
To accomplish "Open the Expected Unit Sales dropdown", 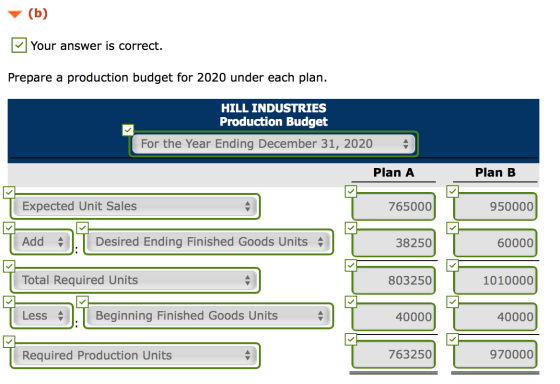I will coord(135,206).
